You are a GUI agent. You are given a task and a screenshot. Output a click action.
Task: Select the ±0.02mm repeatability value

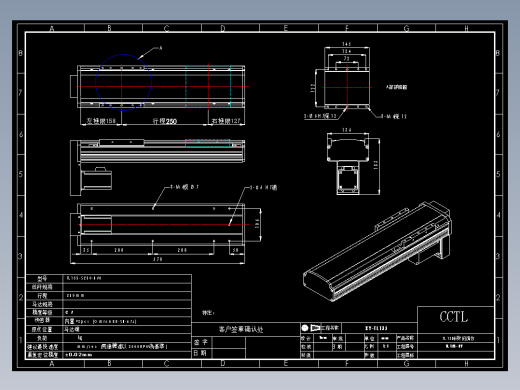click(x=79, y=355)
